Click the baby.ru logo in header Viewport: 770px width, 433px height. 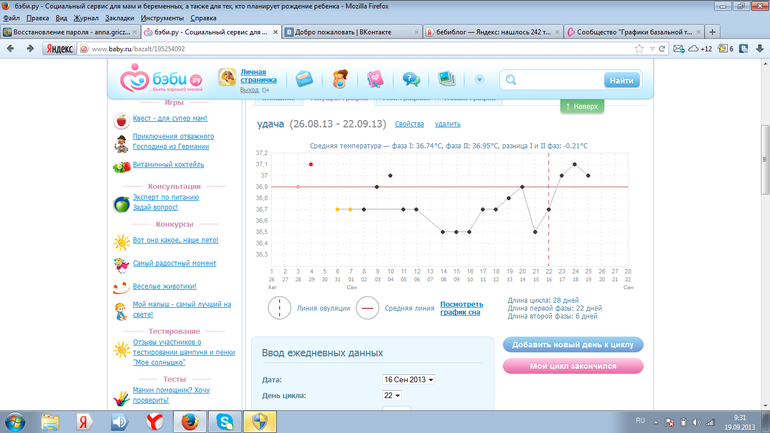click(162, 79)
